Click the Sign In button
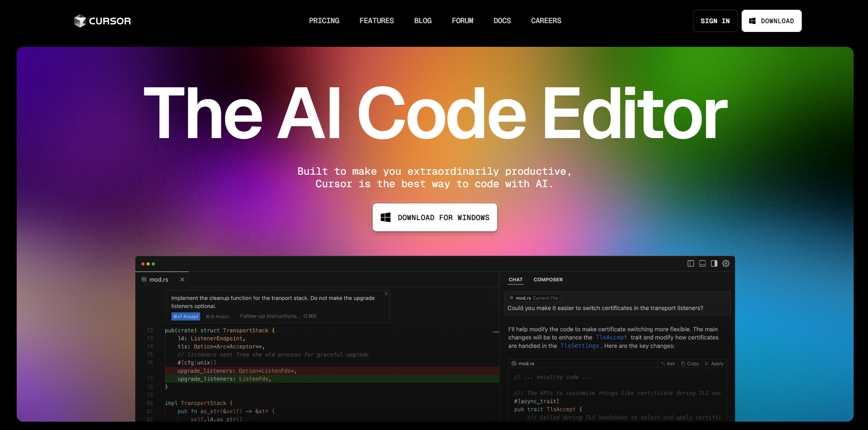 point(715,21)
